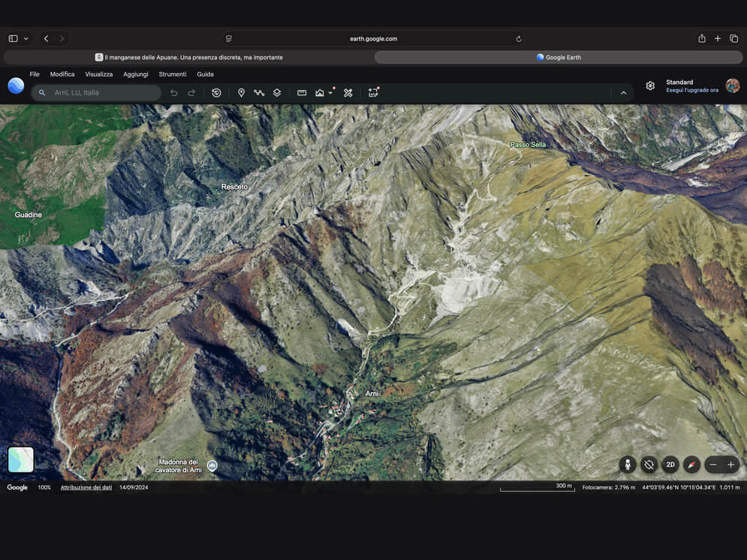Toggle the auto-rotate orbit button
This screenshot has height=560, width=747.
coord(649,464)
